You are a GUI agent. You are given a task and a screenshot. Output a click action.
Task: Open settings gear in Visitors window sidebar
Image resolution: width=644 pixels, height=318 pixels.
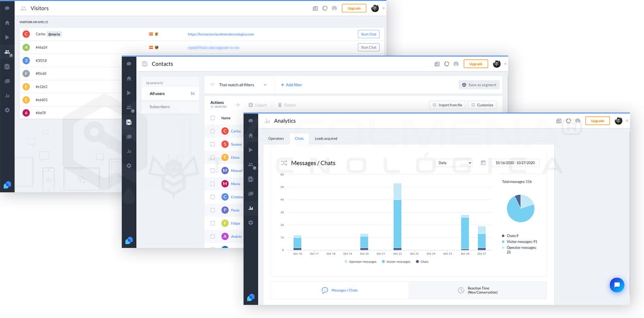[7, 110]
